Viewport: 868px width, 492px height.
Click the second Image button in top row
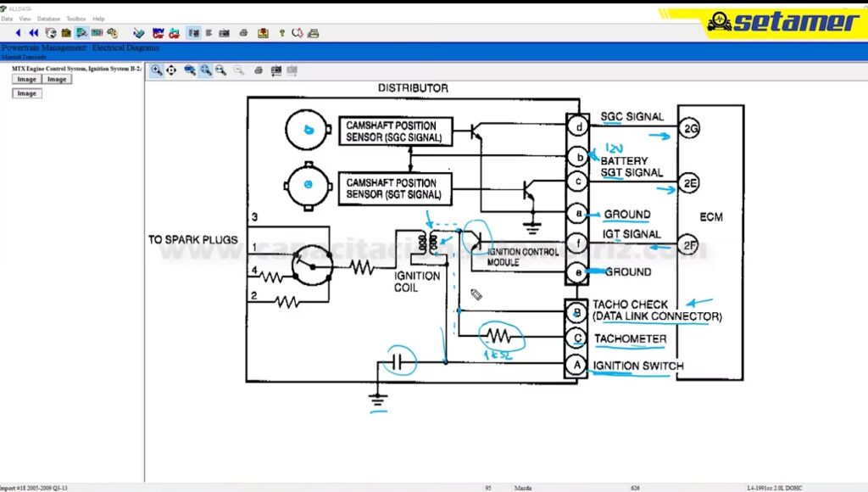pyautogui.click(x=57, y=79)
